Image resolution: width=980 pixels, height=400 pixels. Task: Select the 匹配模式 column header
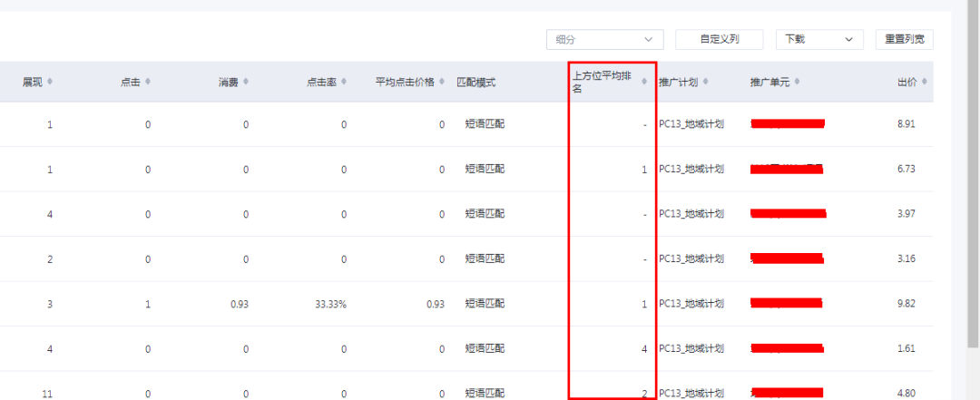(x=476, y=83)
